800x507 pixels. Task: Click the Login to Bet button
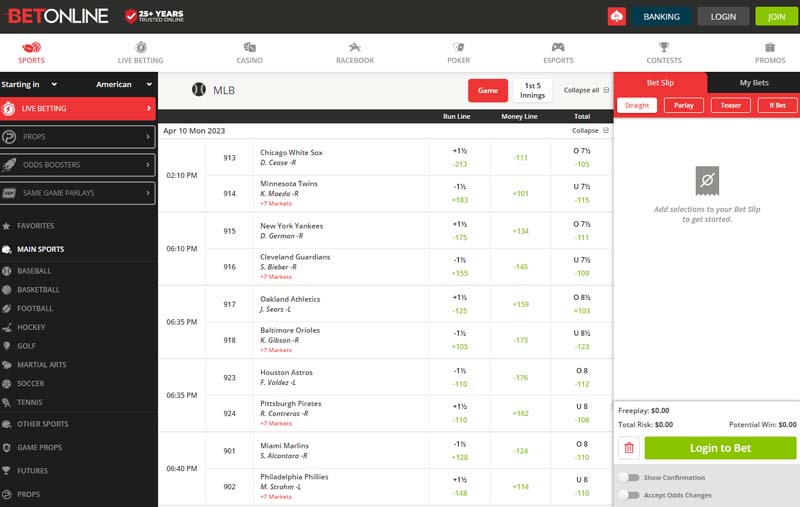[x=720, y=448]
